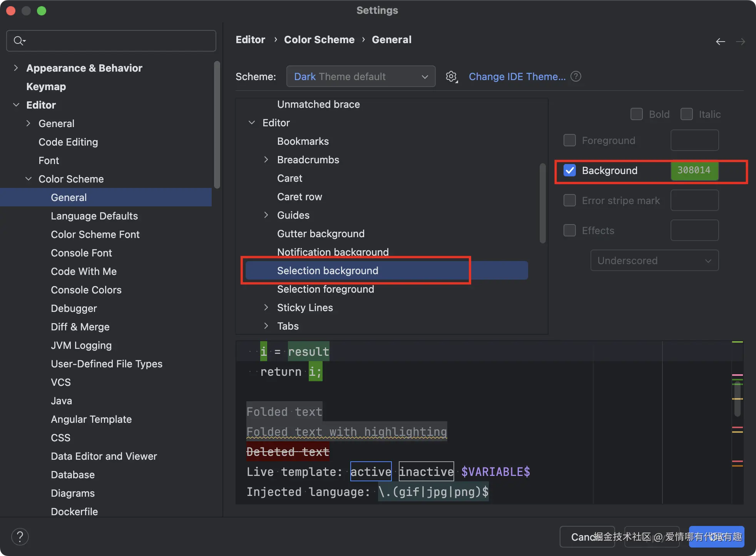The image size is (756, 556).
Task: Select the Selection foreground attribute
Action: point(325,289)
